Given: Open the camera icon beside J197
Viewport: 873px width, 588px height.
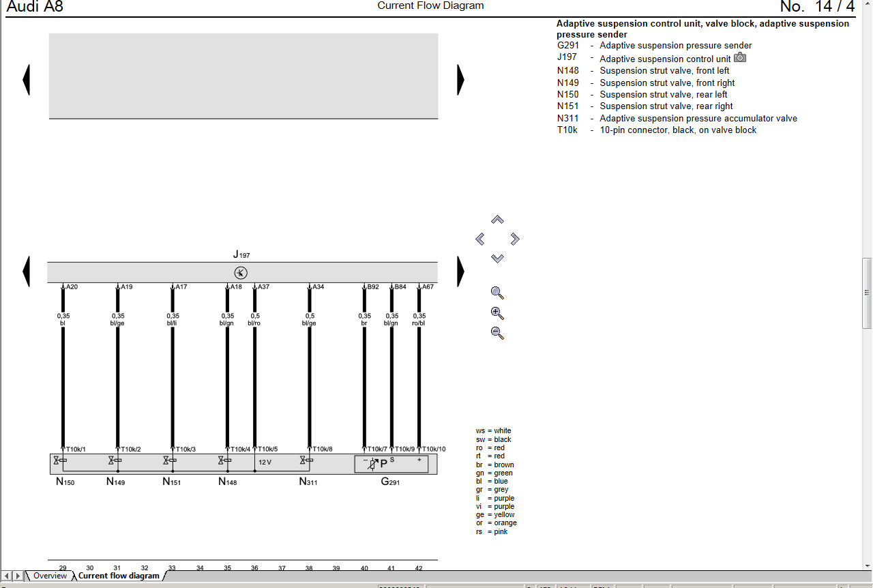Looking at the screenshot, I should pyautogui.click(x=739, y=58).
